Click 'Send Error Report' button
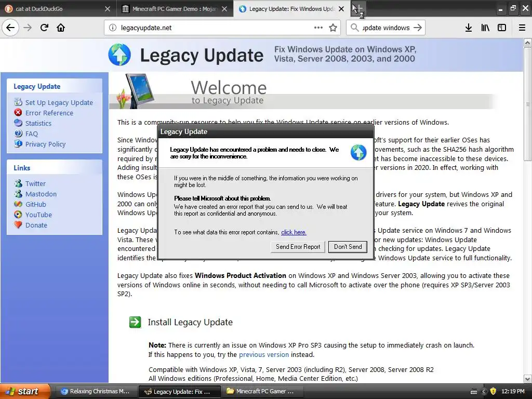The image size is (532, 399). pos(298,247)
